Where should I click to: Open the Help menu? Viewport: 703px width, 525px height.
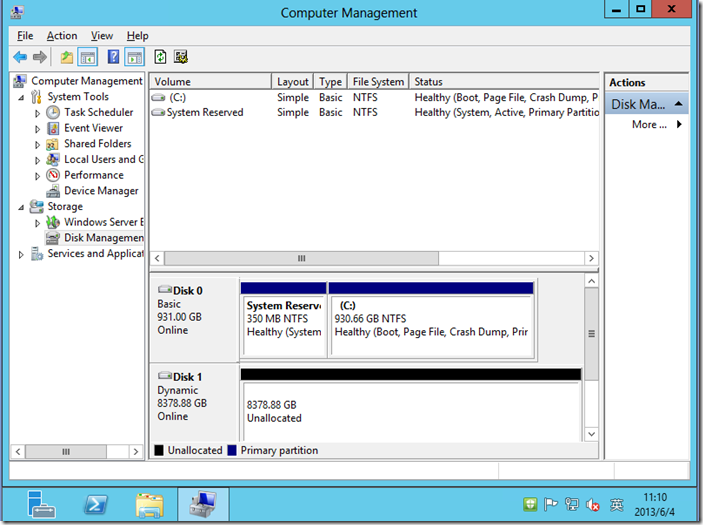(137, 36)
